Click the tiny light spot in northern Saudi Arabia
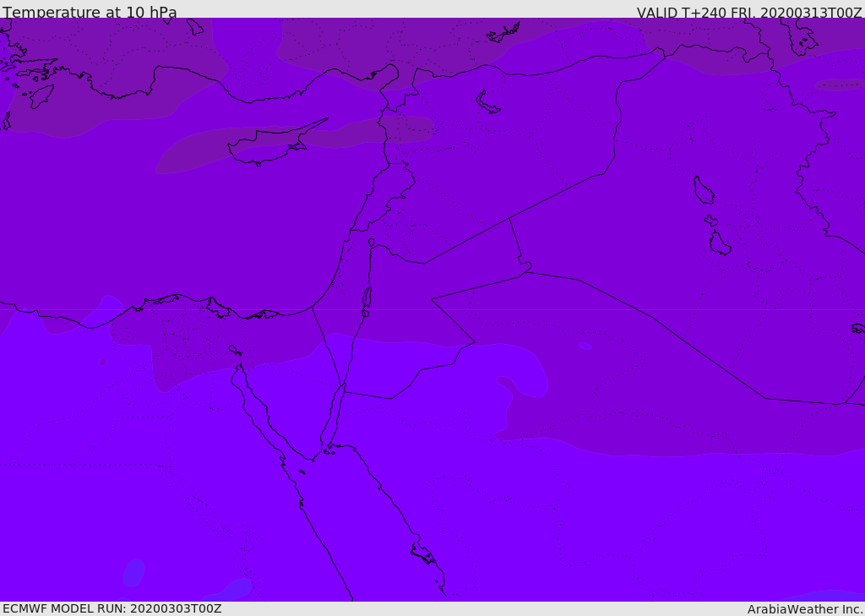Viewport: 865px width, 616px height. 585,346
